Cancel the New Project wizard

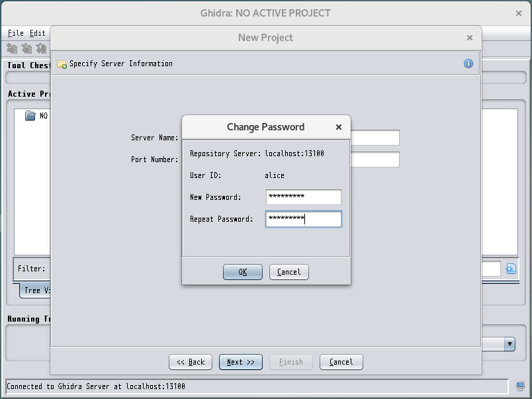[x=341, y=362]
